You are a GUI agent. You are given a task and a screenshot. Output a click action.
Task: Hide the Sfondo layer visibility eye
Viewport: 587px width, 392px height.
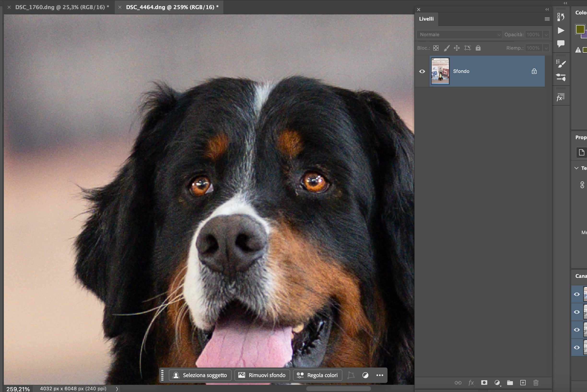pyautogui.click(x=422, y=71)
